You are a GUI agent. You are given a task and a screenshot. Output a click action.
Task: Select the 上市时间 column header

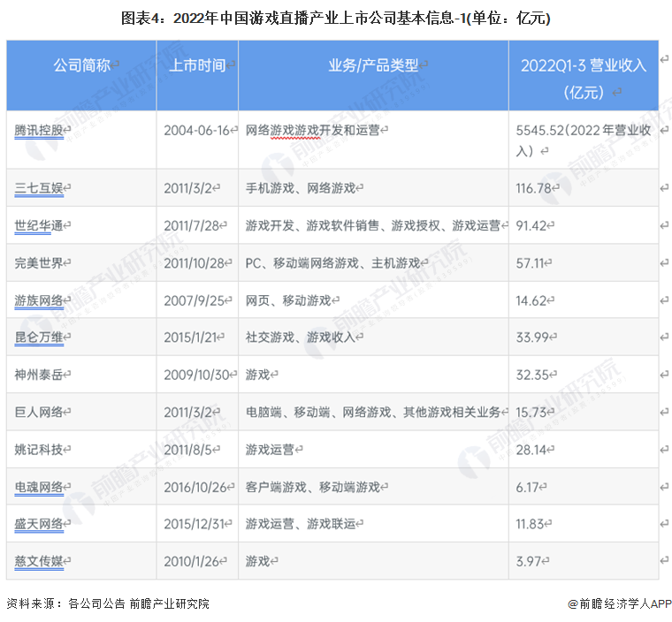pyautogui.click(x=197, y=64)
